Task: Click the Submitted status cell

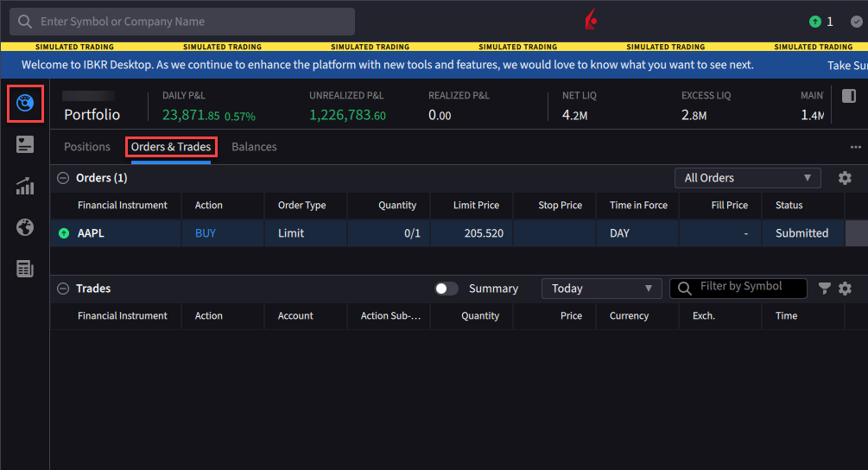Action: point(802,233)
